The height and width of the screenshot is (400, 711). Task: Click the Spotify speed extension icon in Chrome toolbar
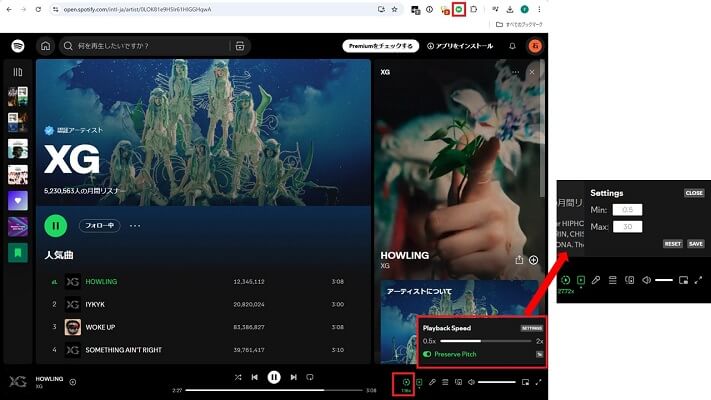pyautogui.click(x=459, y=9)
